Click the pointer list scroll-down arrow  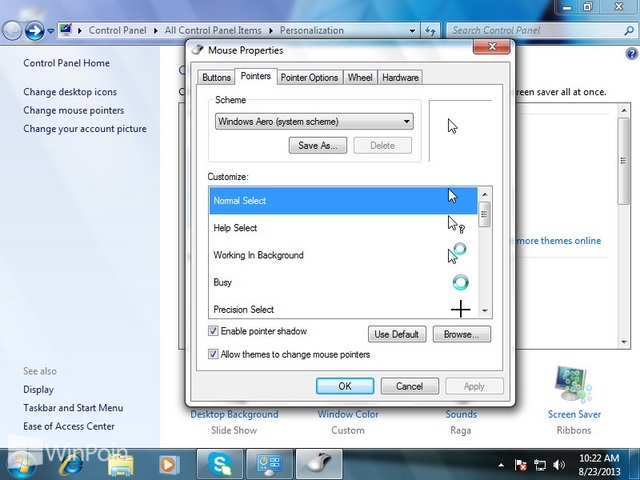(485, 311)
